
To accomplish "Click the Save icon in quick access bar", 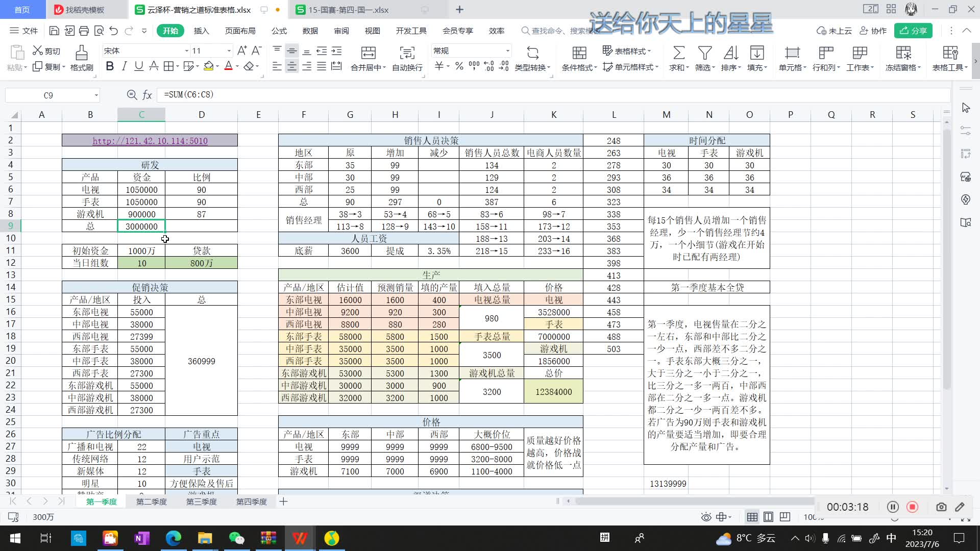I will [54, 31].
